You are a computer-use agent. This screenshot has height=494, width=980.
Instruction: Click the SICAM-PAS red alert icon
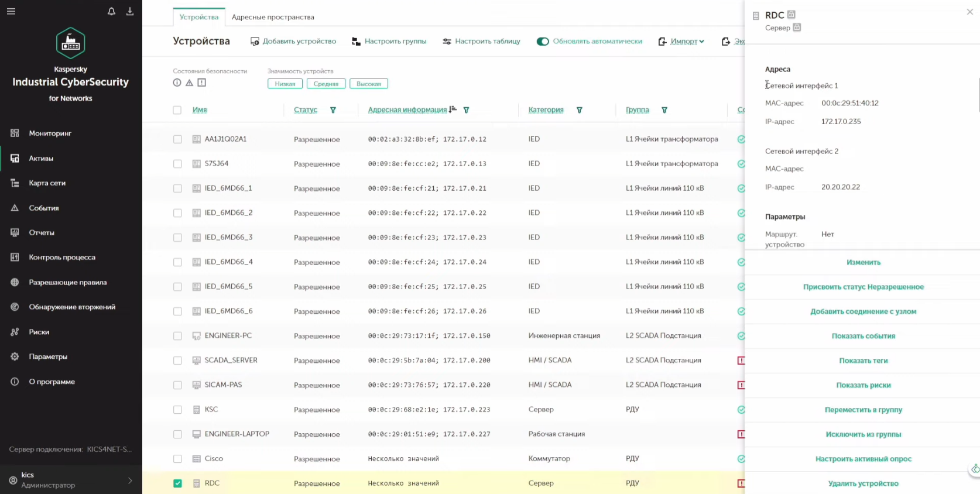(x=741, y=385)
